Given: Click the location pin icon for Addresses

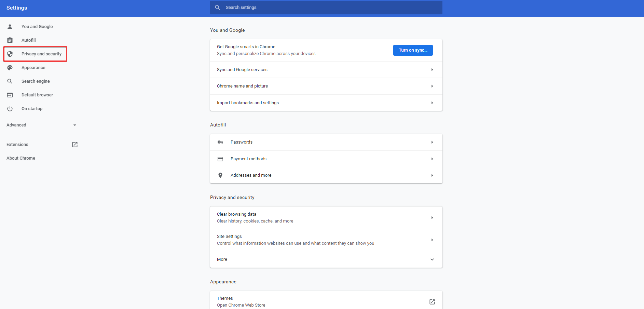Looking at the screenshot, I should click(220, 175).
